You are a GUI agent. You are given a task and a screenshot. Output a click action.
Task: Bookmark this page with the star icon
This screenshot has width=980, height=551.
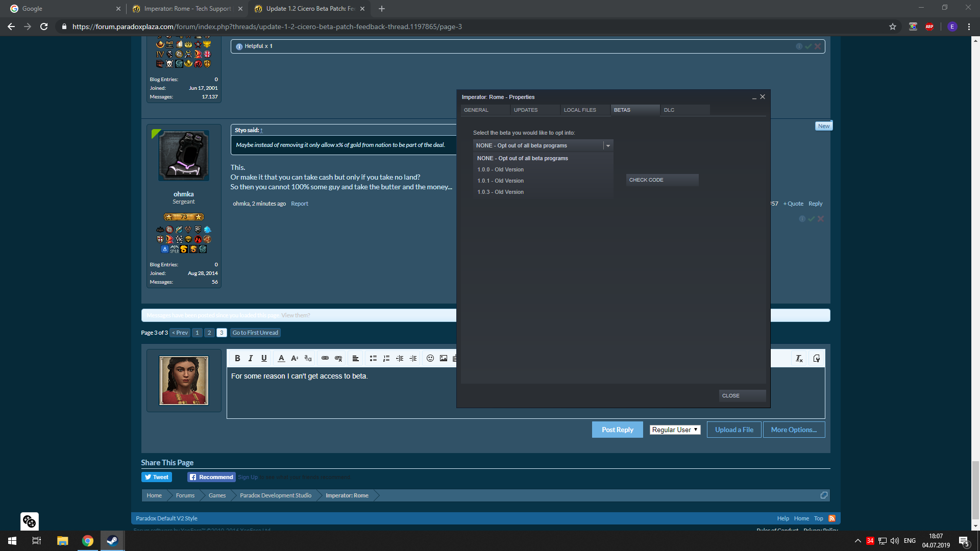[893, 27]
